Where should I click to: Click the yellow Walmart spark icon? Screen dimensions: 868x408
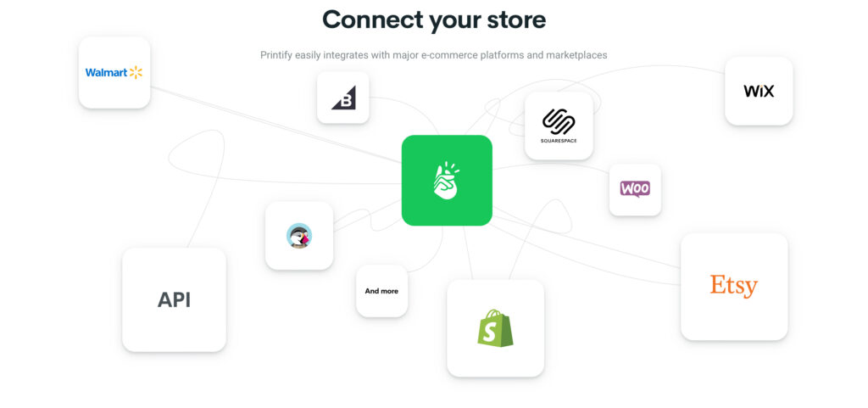136,72
